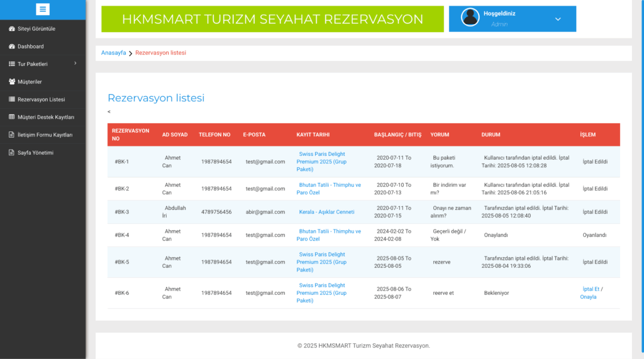This screenshot has height=359, width=644.
Task: Click the comment 'Onayı ne zaman alırım?'
Action: [x=451, y=212]
